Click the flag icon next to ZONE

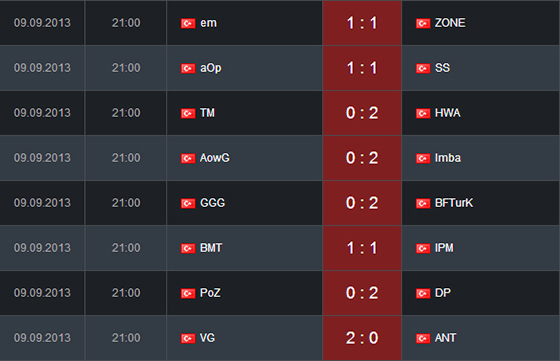[423, 24]
